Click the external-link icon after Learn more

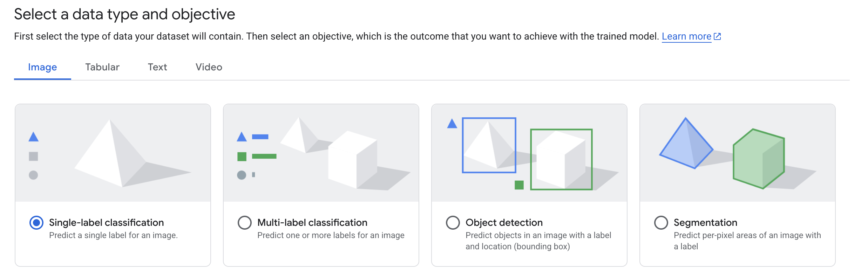(717, 36)
